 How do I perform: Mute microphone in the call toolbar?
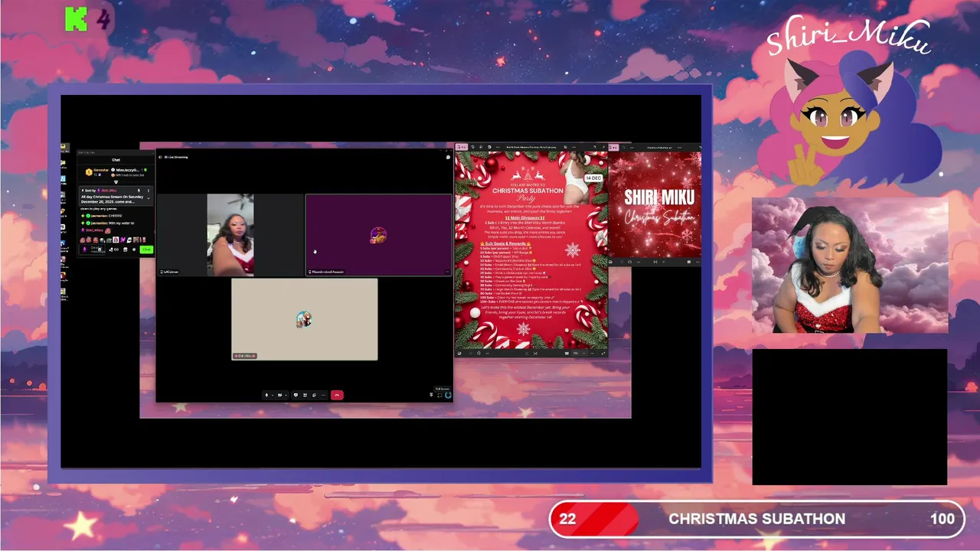(266, 395)
